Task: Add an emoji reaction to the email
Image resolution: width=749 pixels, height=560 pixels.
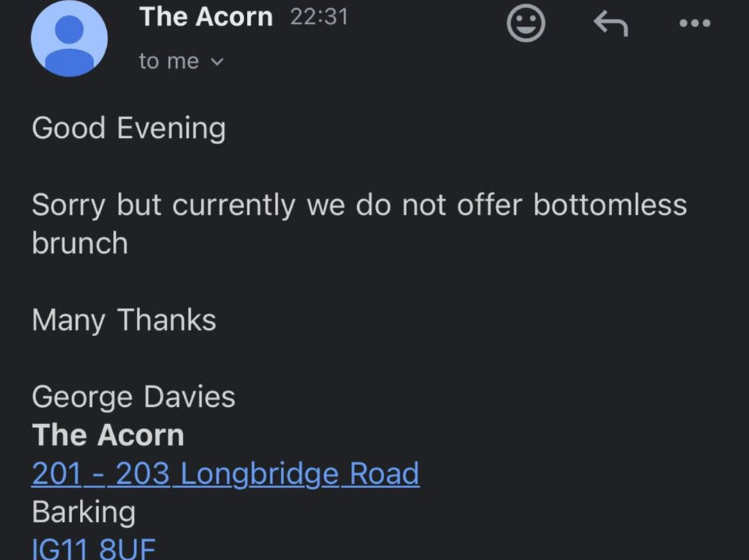Action: 526,24
